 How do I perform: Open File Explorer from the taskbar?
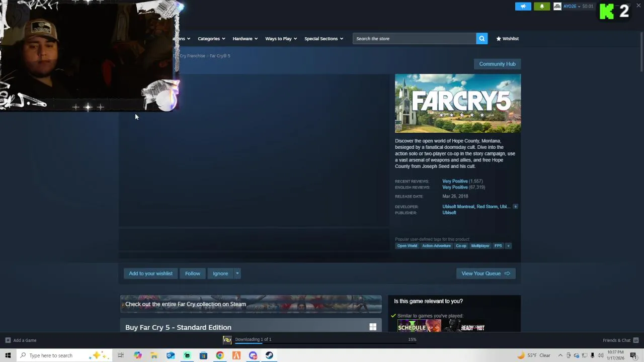point(154,355)
